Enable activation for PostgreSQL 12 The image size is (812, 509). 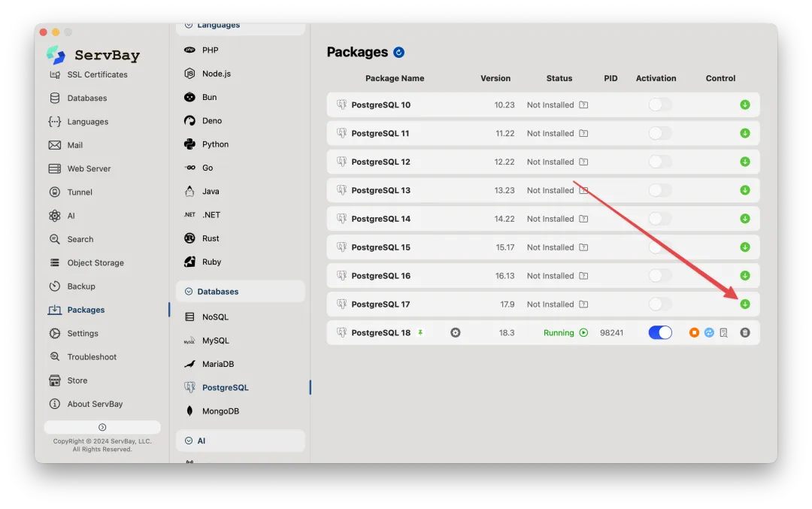pyautogui.click(x=660, y=162)
